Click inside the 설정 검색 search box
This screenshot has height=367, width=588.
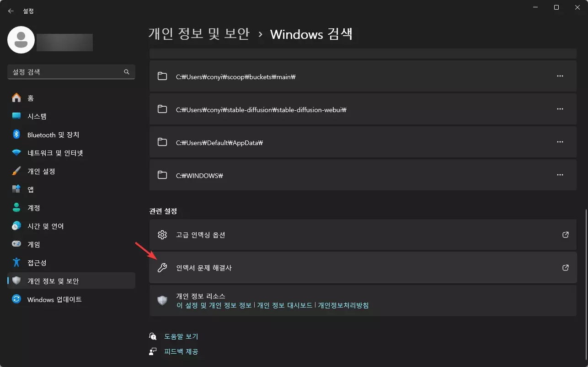click(71, 72)
